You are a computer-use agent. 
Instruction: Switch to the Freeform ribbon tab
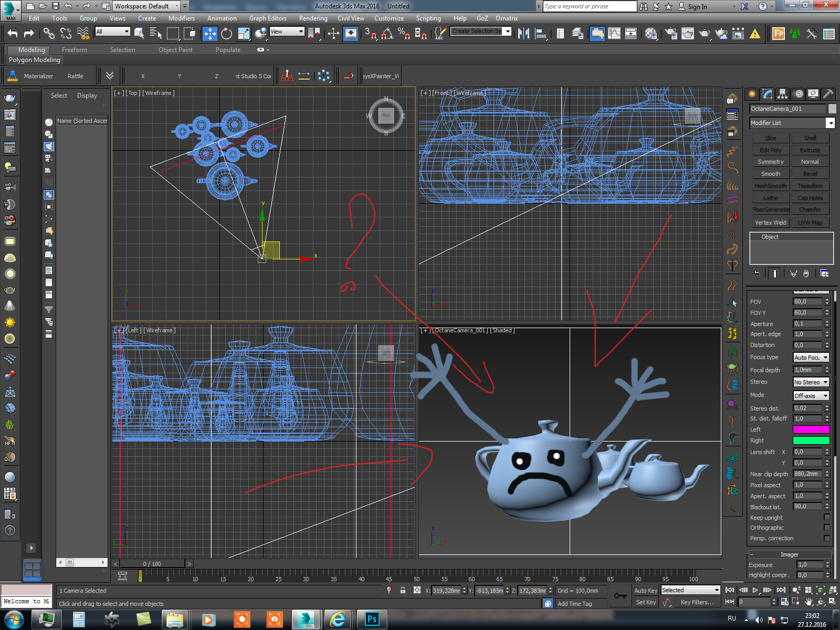(75, 50)
